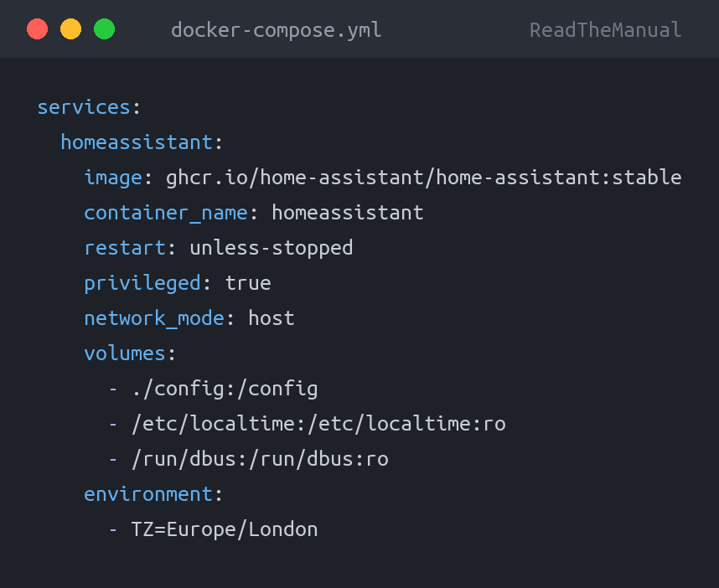This screenshot has width=719, height=588.
Task: Click the ghcr.io/home-assistant/home-assistant:stable value
Action: (424, 178)
